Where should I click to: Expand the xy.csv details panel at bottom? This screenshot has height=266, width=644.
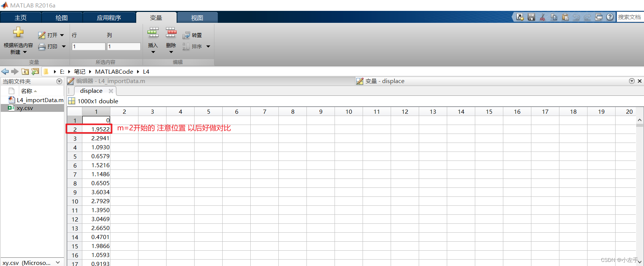pyautogui.click(x=58, y=263)
